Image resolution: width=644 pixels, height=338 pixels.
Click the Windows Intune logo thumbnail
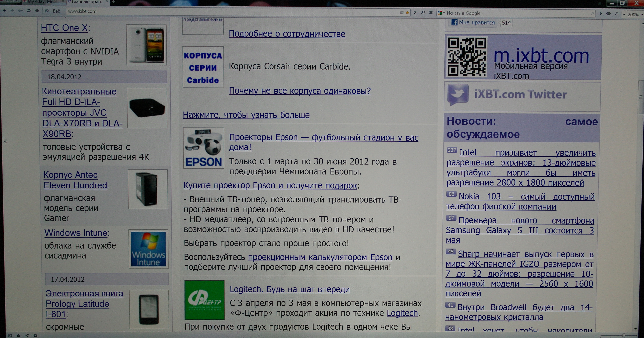149,249
